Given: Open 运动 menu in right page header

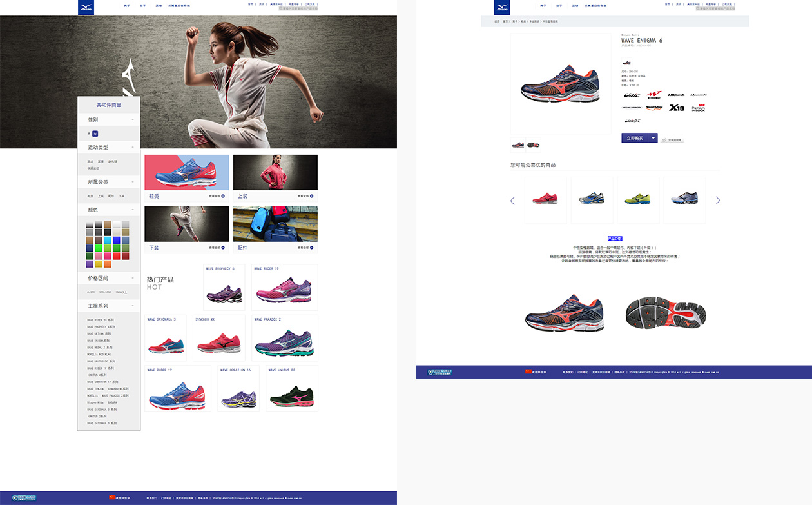Looking at the screenshot, I should tap(575, 5).
